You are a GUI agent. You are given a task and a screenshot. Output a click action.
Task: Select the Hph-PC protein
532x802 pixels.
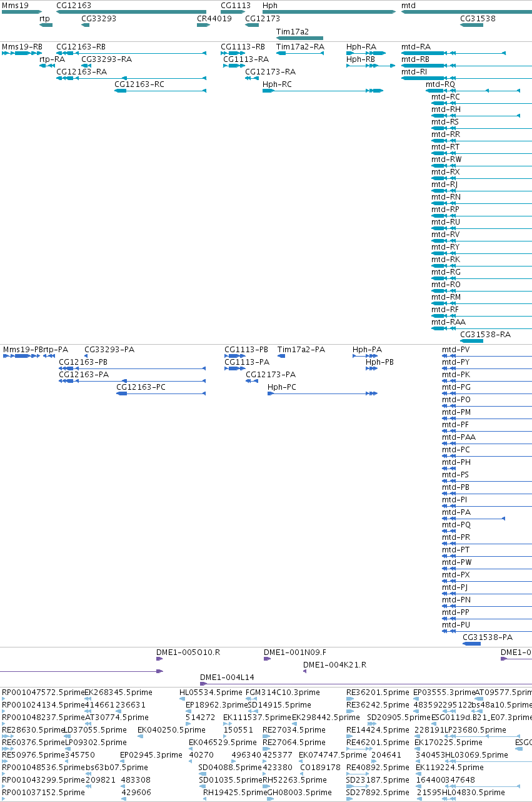click(323, 393)
